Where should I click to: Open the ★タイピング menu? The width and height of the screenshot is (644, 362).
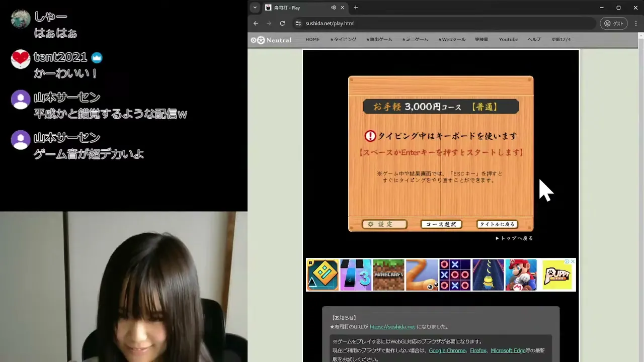click(x=343, y=39)
